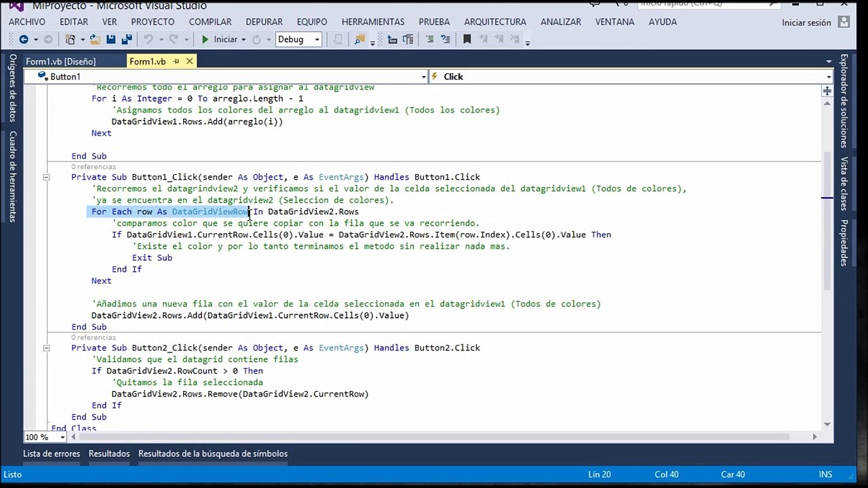Collapse the Button2_Click sub outline
Image resolution: width=868 pixels, height=488 pixels.
point(46,348)
